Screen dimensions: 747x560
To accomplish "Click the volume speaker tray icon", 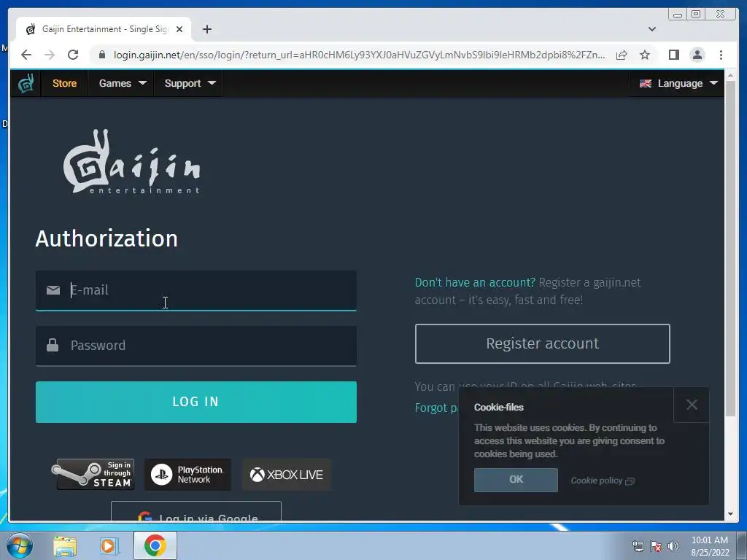I will click(x=673, y=546).
